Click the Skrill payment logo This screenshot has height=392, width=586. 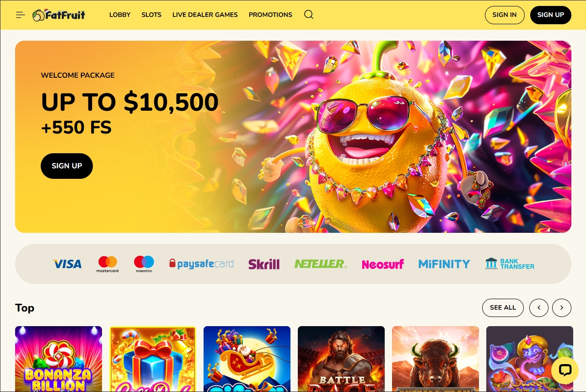[264, 264]
